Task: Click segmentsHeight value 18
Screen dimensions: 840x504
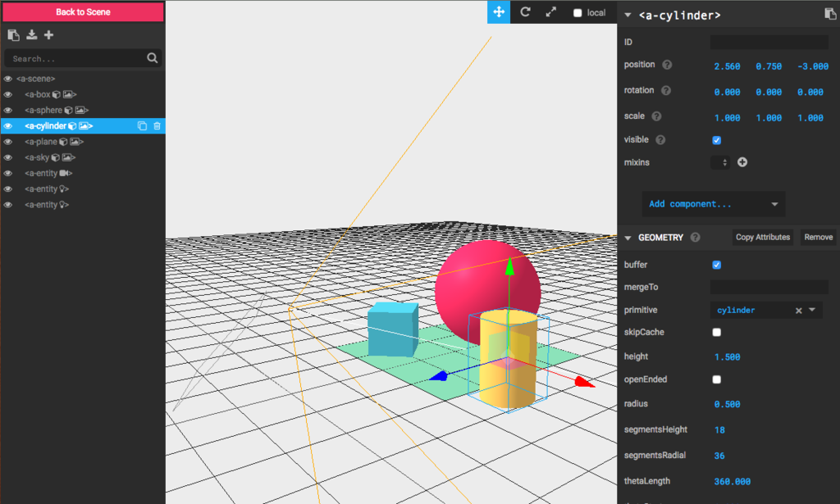Action: point(719,430)
